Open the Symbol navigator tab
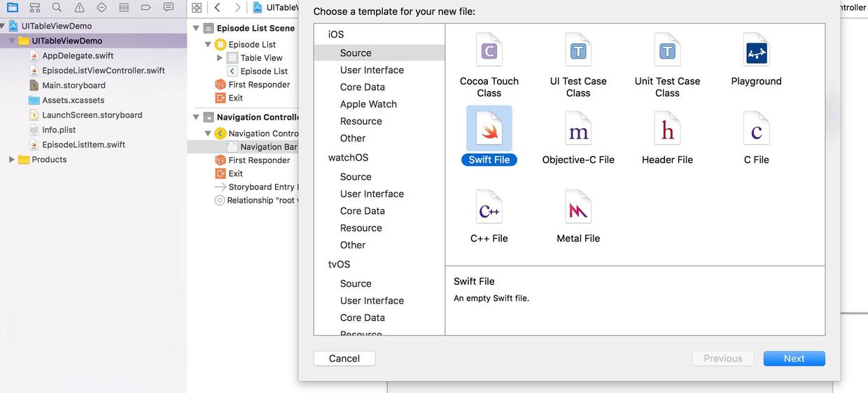 35,7
